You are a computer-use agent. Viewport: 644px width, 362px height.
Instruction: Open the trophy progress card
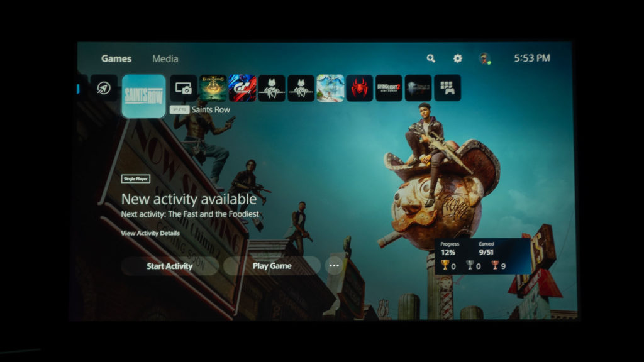click(x=482, y=256)
